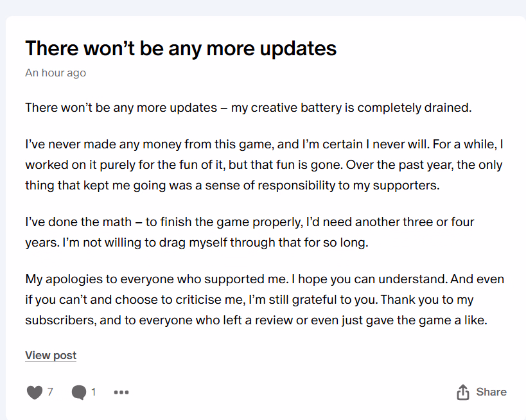Open post via title 'There won't be any more updates'

click(x=181, y=48)
